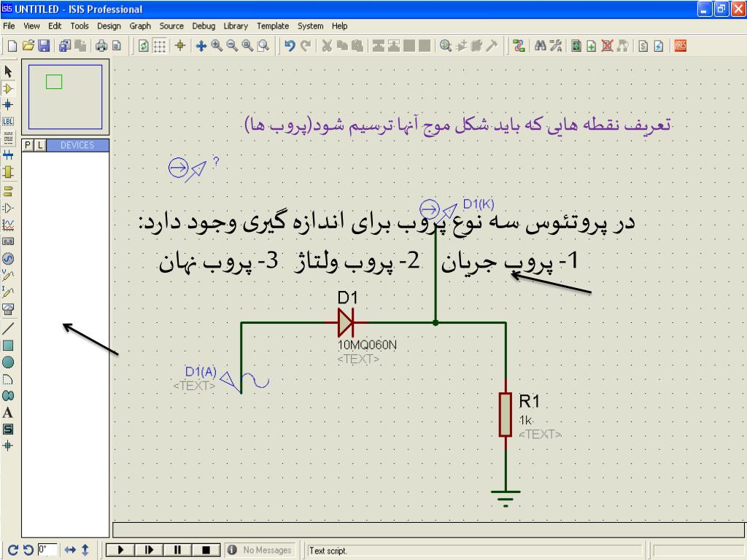Zoom to view entire sheet
Screen dimensions: 747x560
(247, 46)
